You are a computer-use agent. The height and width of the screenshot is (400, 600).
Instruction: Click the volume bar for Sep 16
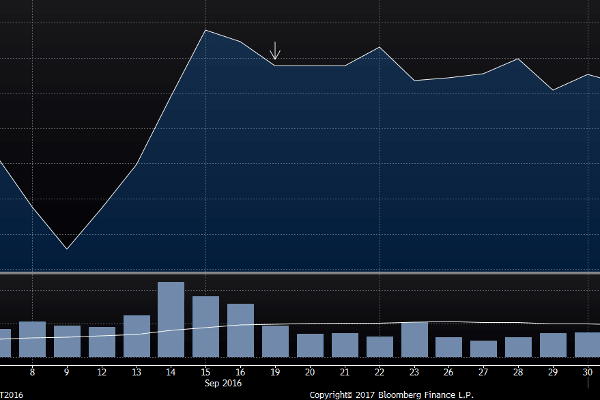[x=240, y=331]
